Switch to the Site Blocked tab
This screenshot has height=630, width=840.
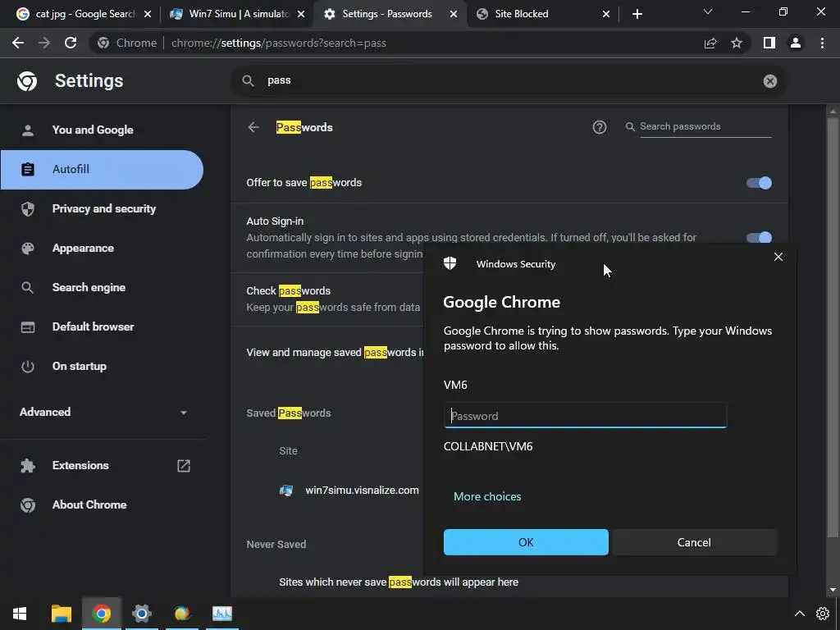tap(541, 14)
